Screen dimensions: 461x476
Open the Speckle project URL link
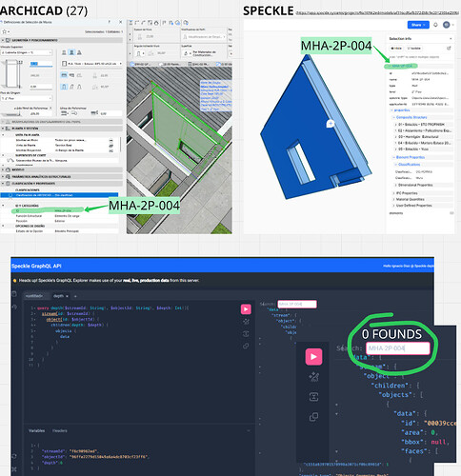click(377, 13)
